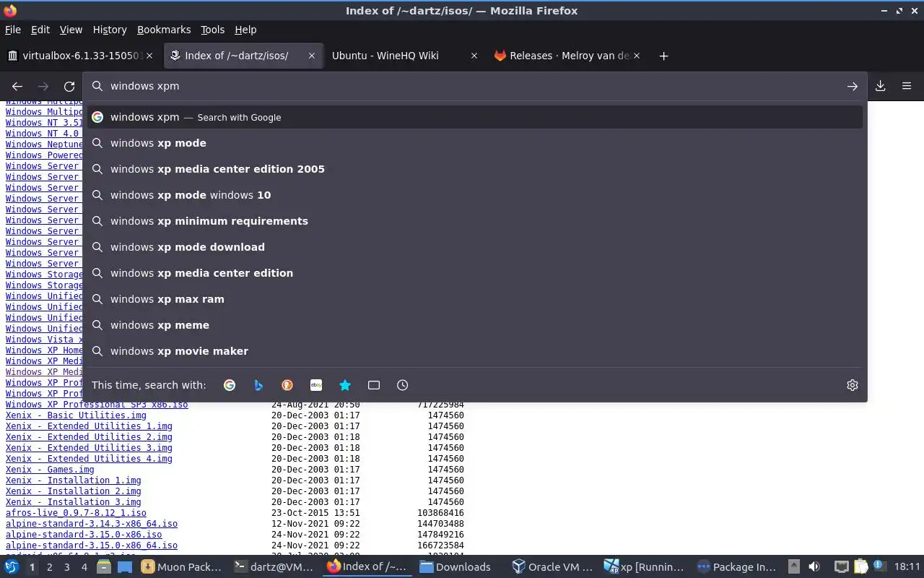Close the Releases Melroy tab
924x578 pixels.
[636, 56]
